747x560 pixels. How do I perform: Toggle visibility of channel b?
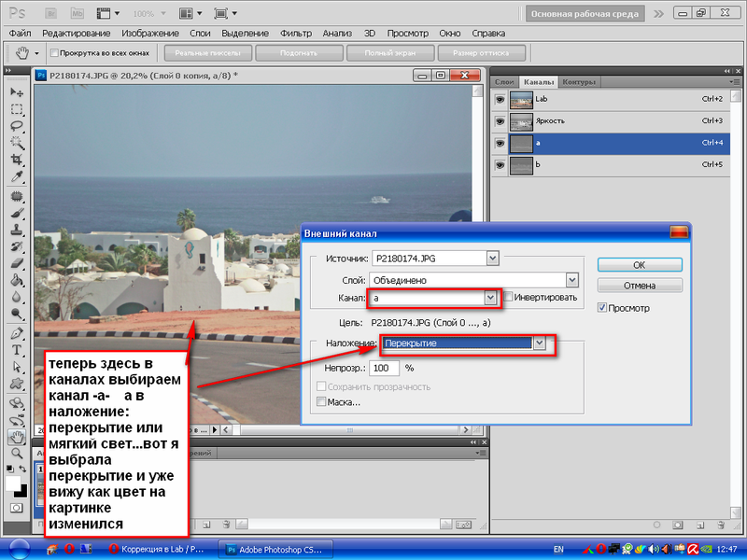coord(500,165)
